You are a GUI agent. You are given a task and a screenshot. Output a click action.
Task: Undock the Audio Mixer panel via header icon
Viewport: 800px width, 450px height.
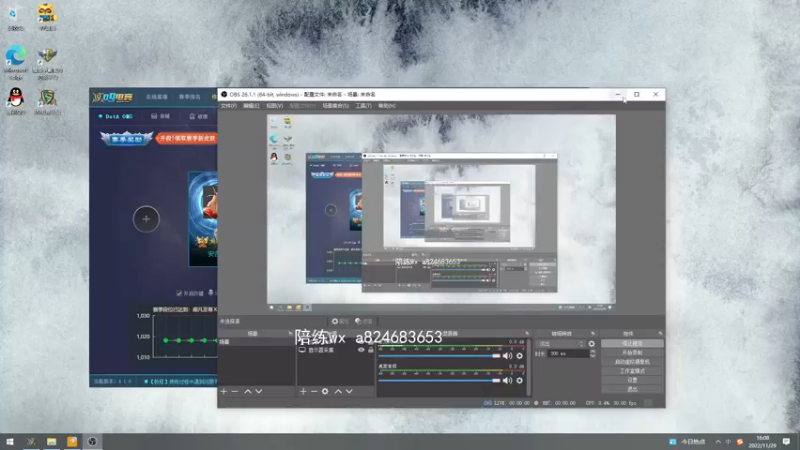(x=527, y=333)
